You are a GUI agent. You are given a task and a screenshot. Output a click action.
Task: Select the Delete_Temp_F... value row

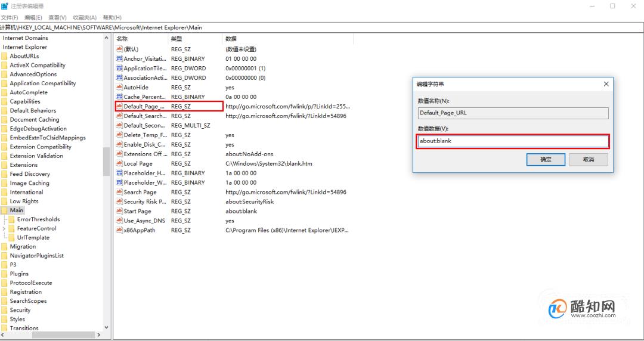pos(232,135)
